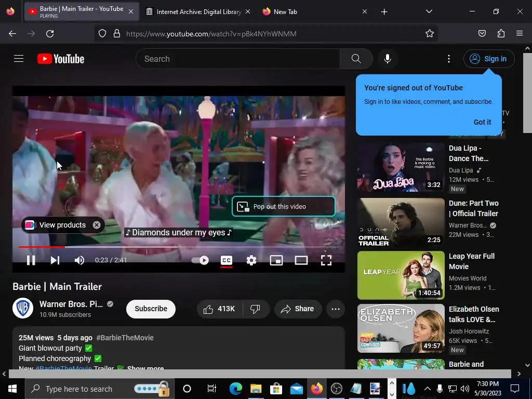Open Microsoft Store from taskbar
Screen dimensions: 532x399
(276, 389)
